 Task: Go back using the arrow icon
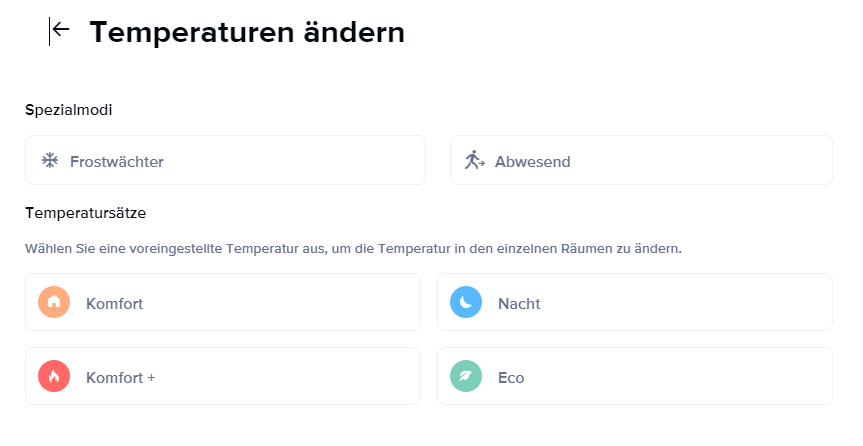tap(59, 31)
